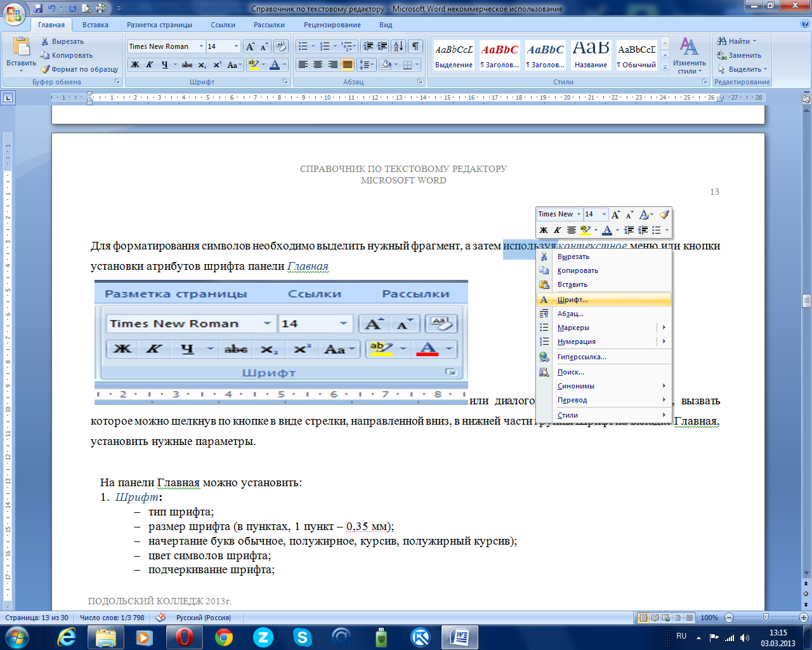This screenshot has height=650, width=812.
Task: Click the Изменить стили button
Action: (x=690, y=56)
